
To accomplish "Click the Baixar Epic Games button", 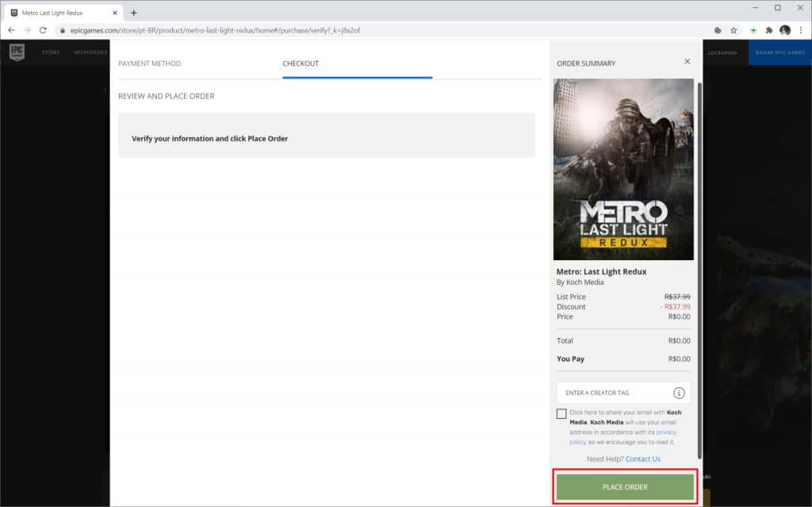I will pos(780,52).
